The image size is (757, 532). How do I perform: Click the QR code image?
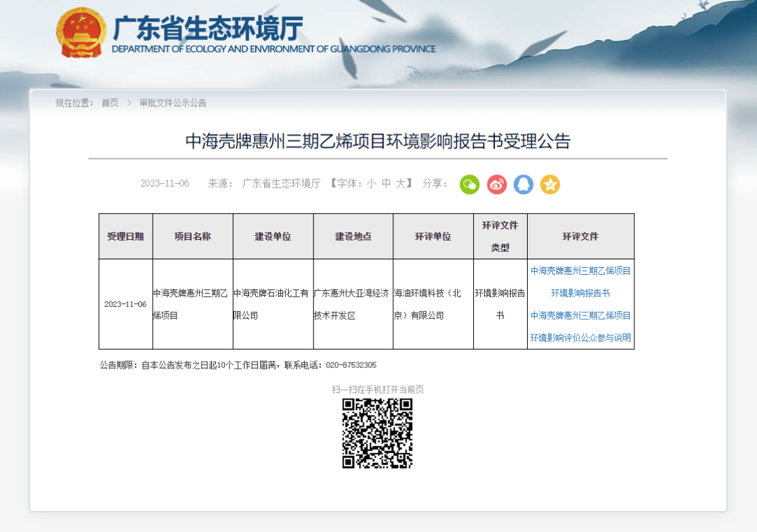[x=377, y=433]
